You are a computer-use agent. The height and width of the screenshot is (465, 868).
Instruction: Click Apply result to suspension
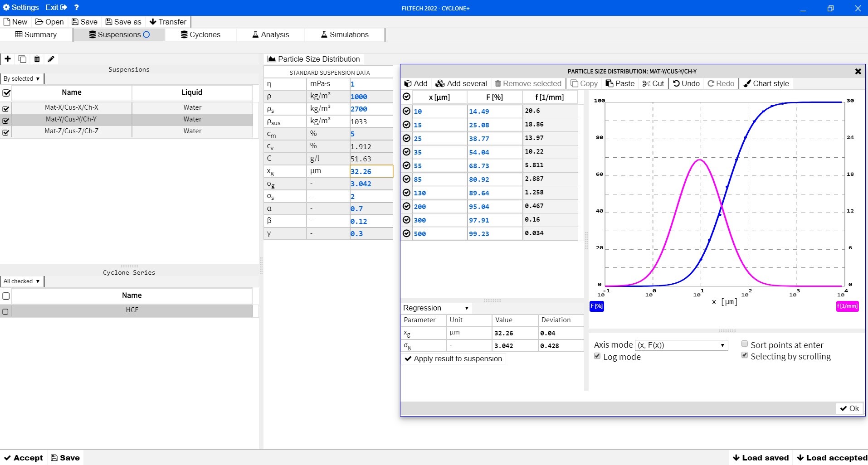[454, 358]
